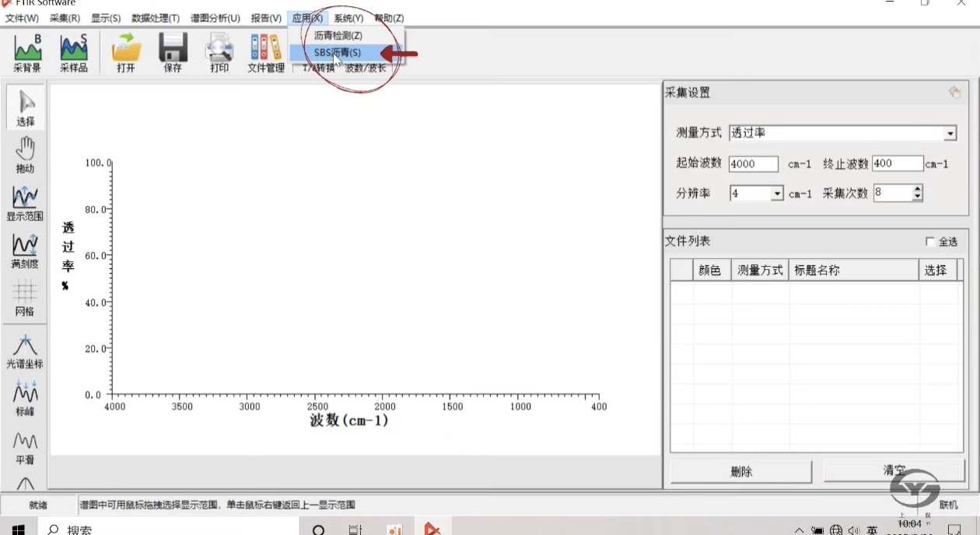Image resolution: width=980 pixels, height=535 pixels.
Task: Toggle the 网格 grid display tool
Action: point(26,298)
